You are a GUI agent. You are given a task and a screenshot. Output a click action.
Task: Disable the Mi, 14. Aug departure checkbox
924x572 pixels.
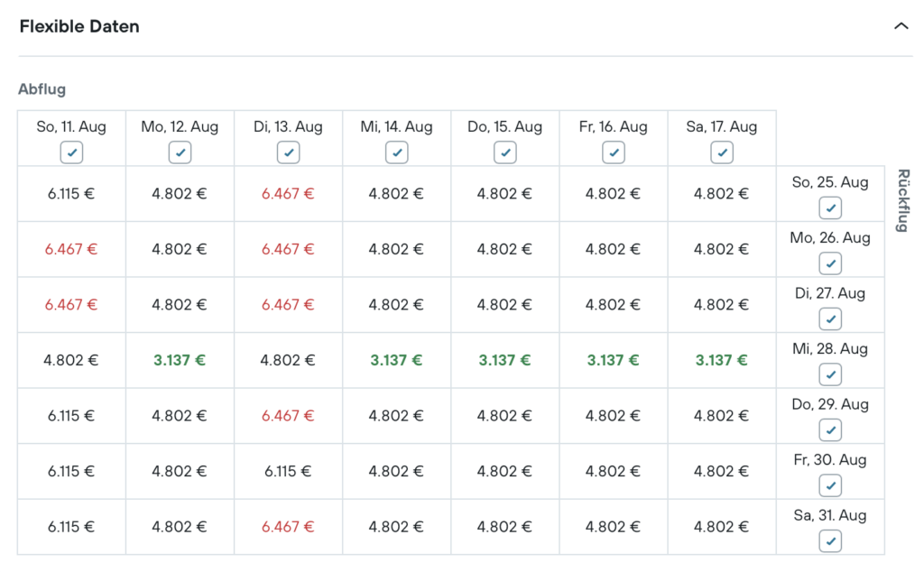point(397,152)
